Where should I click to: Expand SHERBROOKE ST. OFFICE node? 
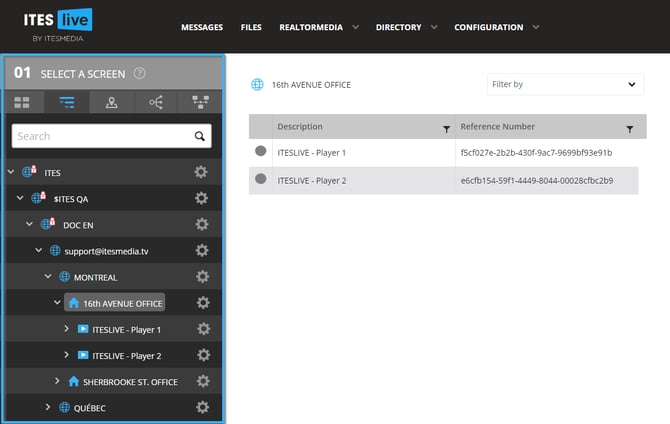57,381
